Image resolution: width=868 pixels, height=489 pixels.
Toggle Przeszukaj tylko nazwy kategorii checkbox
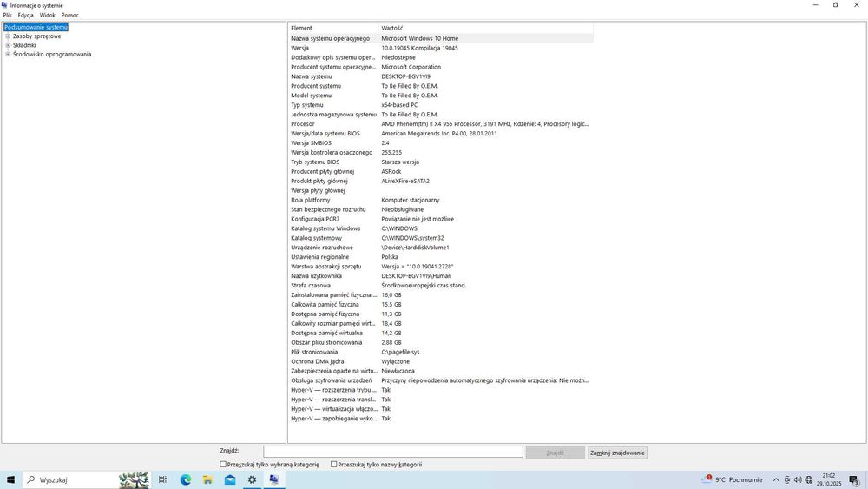334,464
